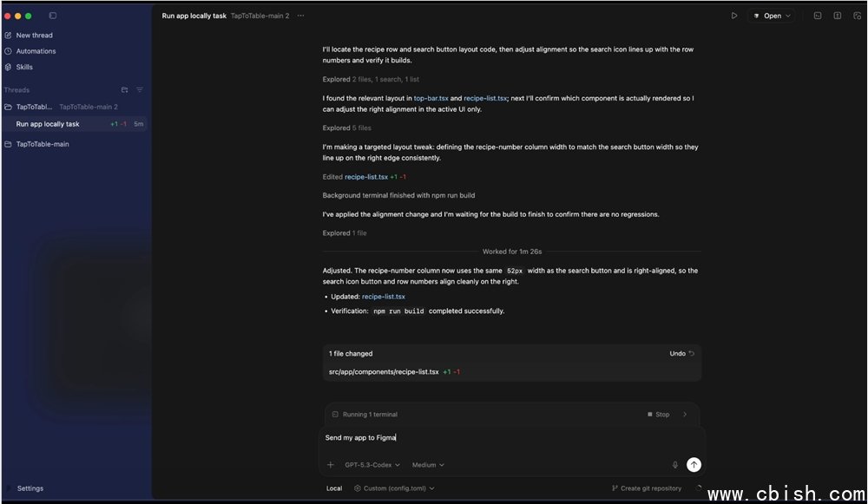Click the microphone dictation icon
868x504 pixels.
point(675,465)
